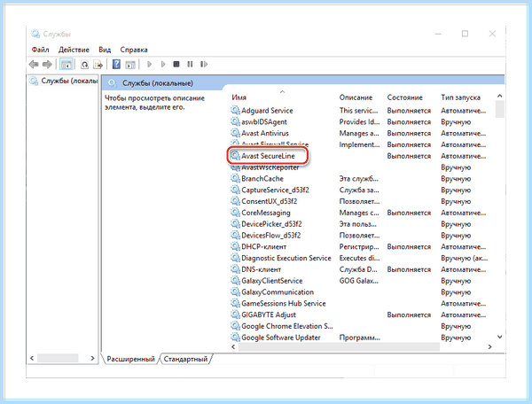Select ConsentUX_d53f2 service
The image size is (532, 404).
pos(269,201)
